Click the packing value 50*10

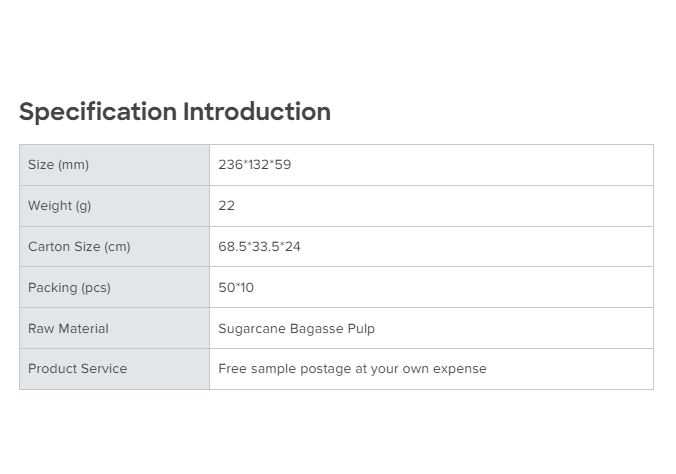[236, 288]
